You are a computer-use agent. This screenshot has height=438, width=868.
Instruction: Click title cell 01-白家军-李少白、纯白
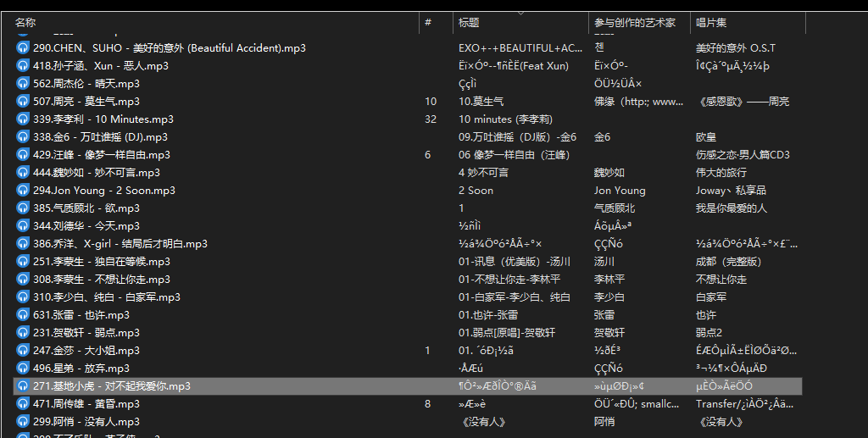(x=514, y=297)
